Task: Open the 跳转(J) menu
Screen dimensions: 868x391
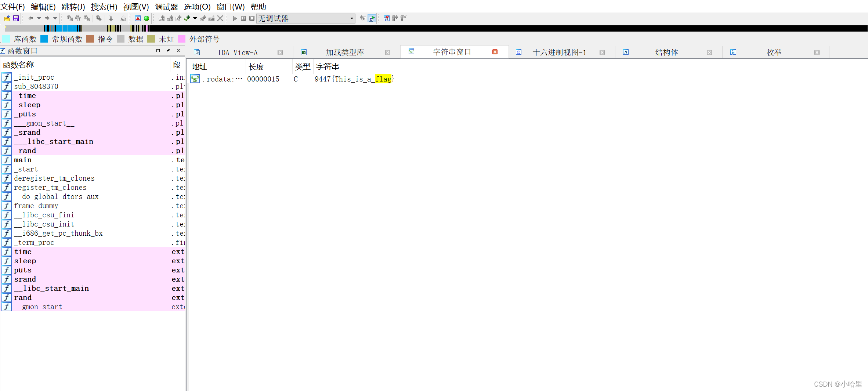Action: [x=73, y=7]
